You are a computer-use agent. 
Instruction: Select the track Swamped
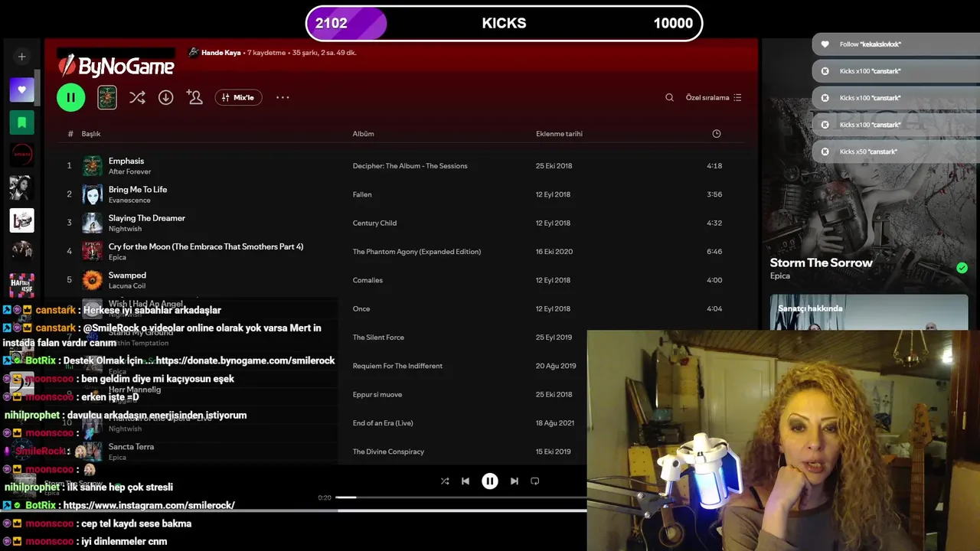[x=127, y=275]
